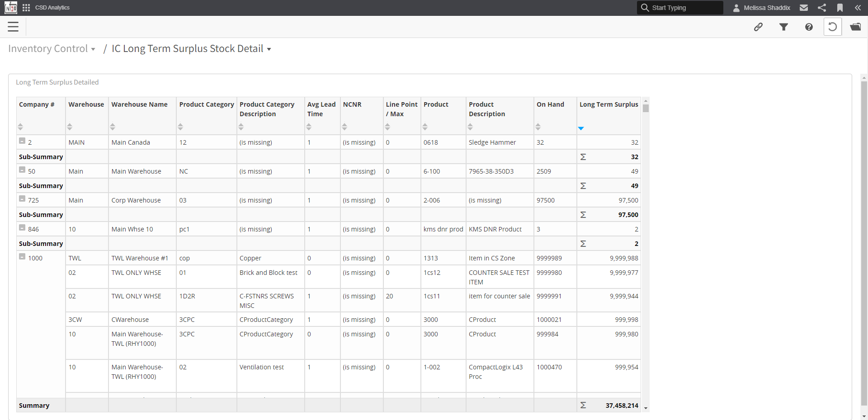Sort by Long Term Surplus column arrow
Screen dimensions: 868x420
[581, 128]
